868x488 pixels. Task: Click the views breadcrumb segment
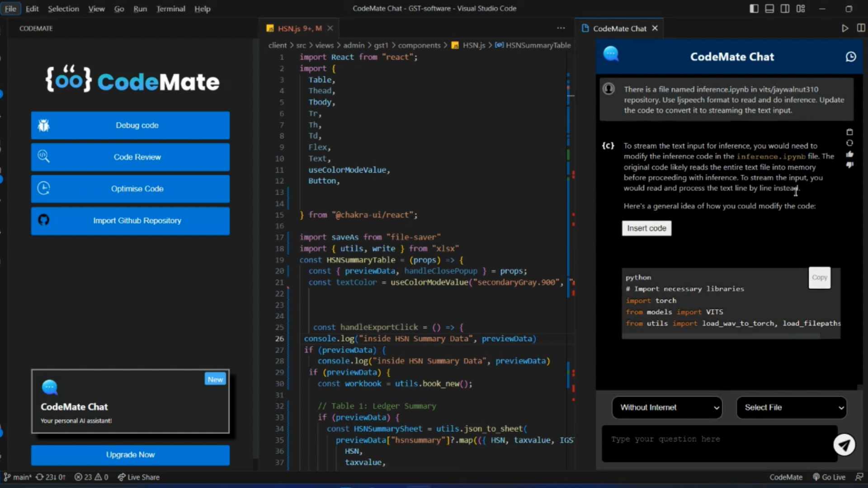tap(324, 45)
